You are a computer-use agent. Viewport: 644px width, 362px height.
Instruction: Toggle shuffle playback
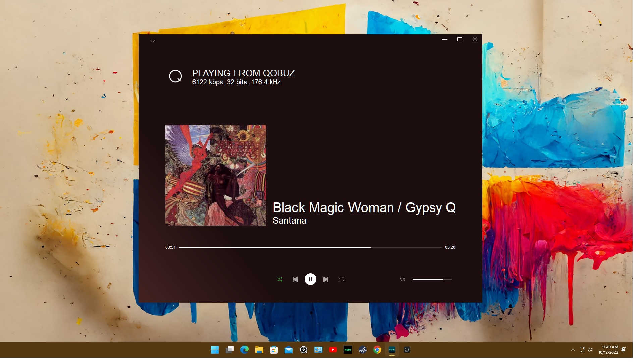(x=279, y=279)
